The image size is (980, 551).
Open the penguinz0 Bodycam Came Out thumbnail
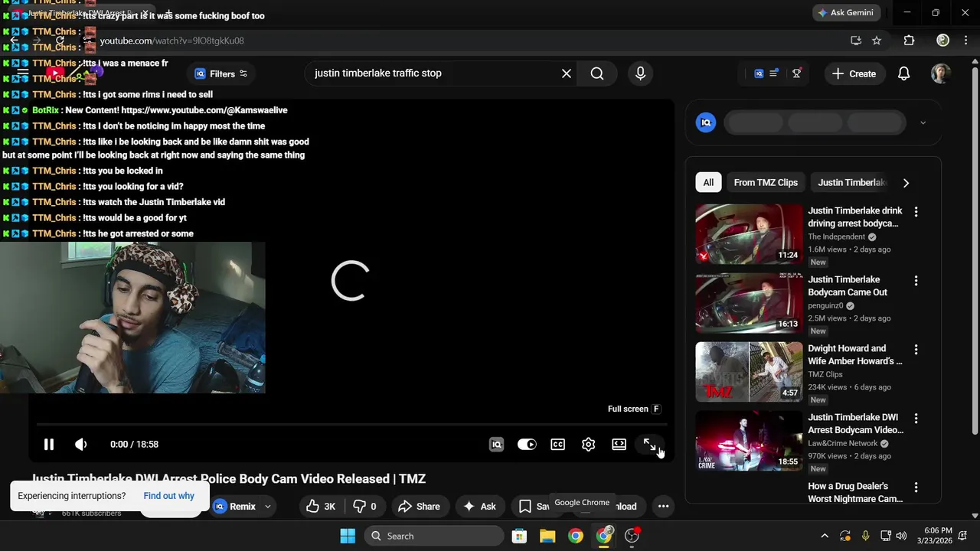click(x=749, y=303)
